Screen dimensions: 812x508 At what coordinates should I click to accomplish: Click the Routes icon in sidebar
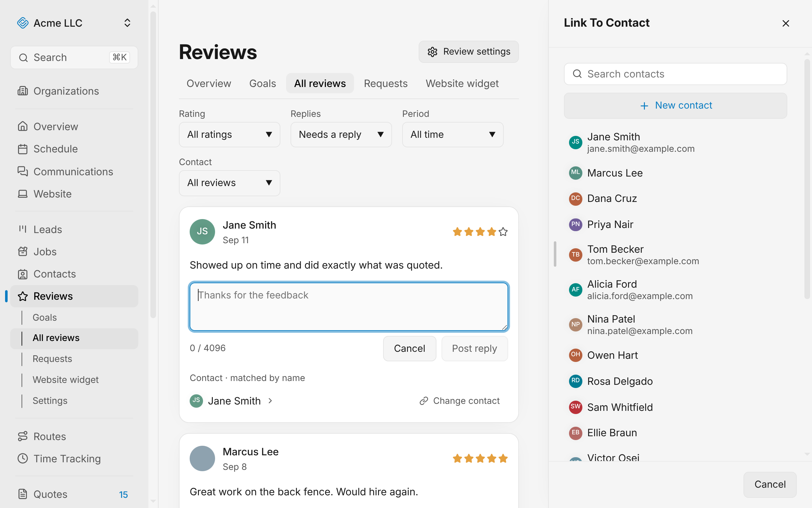click(x=23, y=436)
